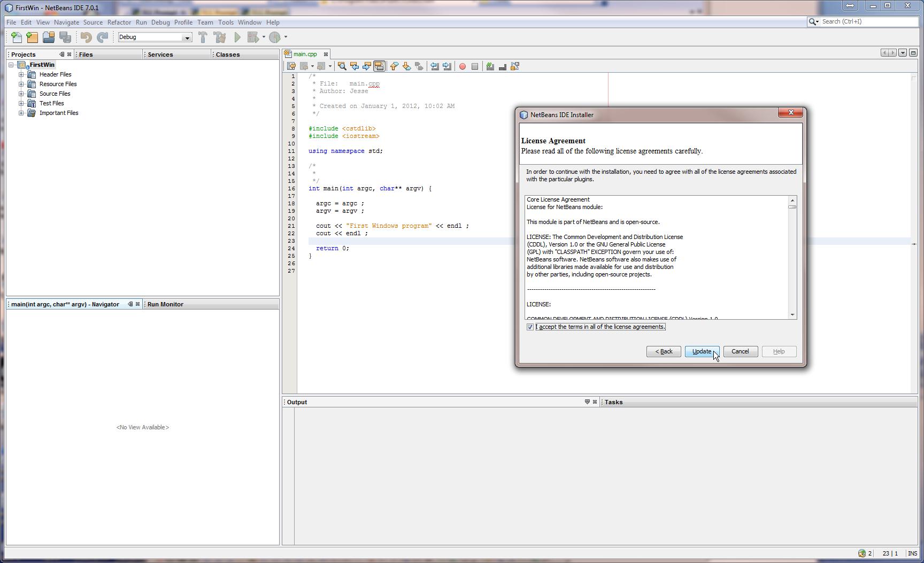Click the Find Next Occurrence icon
Image resolution: width=924 pixels, height=563 pixels.
click(x=366, y=66)
